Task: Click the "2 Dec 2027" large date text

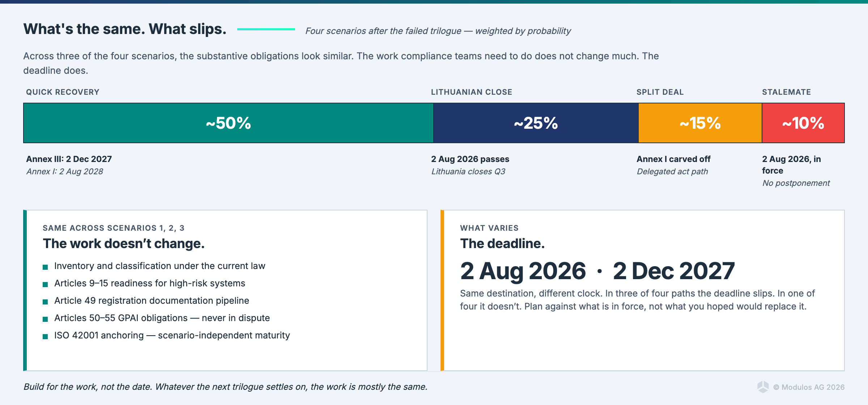Action: coord(673,271)
